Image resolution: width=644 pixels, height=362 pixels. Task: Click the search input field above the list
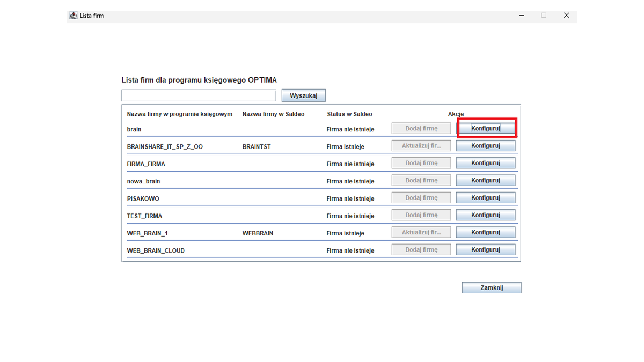(x=199, y=95)
